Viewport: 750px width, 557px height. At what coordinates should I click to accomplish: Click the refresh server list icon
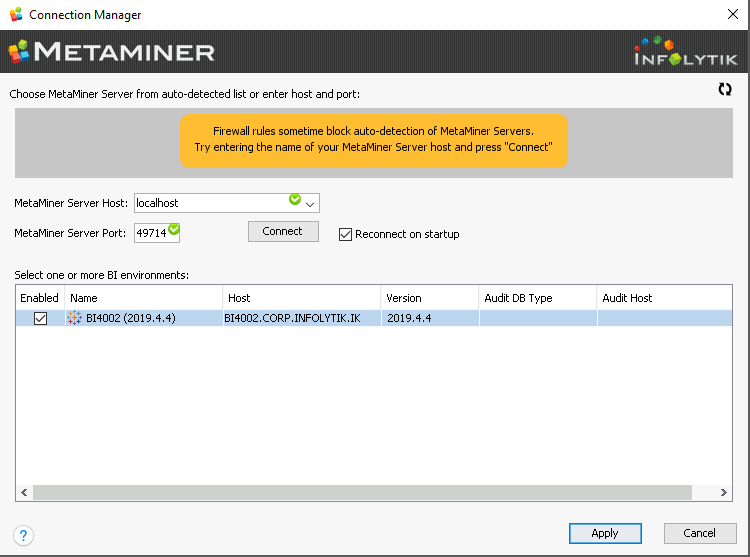[725, 89]
